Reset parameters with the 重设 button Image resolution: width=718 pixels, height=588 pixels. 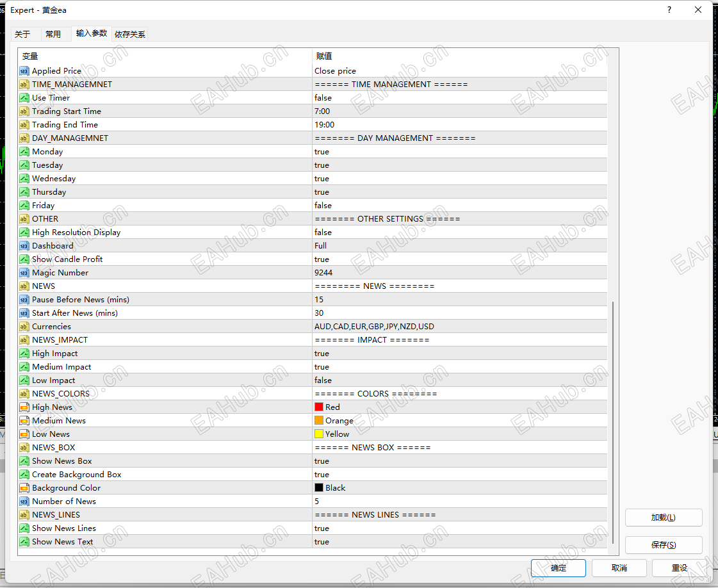[x=680, y=568]
